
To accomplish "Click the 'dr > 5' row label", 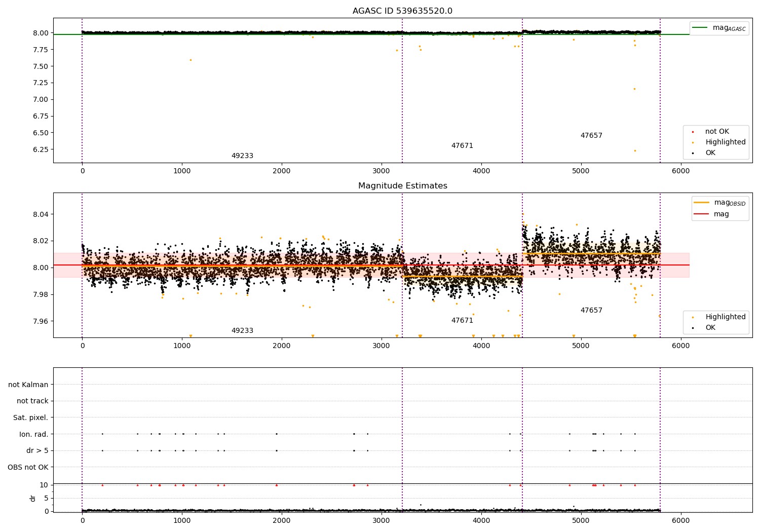I will 37,451.
